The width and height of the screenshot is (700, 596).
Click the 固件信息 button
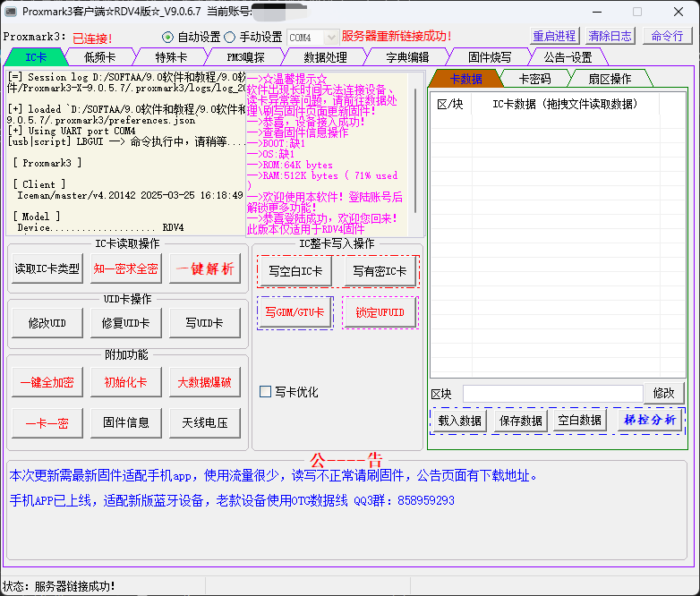[126, 422]
